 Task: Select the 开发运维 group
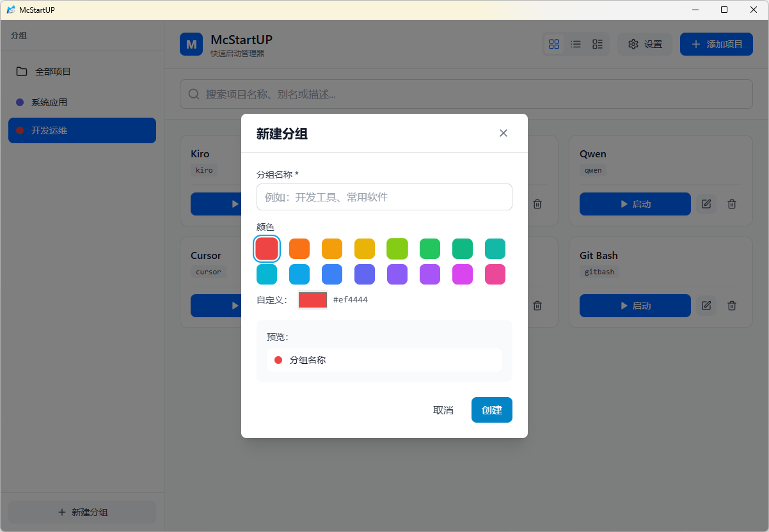tap(82, 130)
